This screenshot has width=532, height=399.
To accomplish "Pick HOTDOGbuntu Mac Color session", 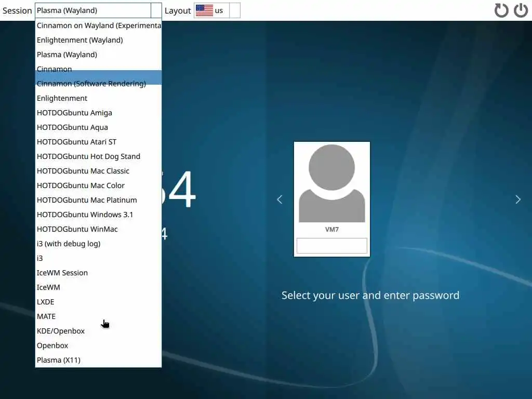I will click(98, 186).
